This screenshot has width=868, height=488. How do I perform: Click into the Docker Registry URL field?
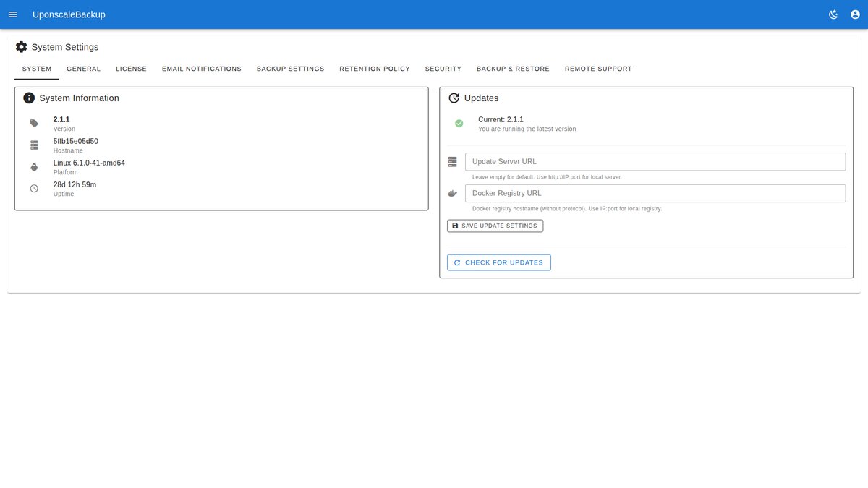(655, 194)
